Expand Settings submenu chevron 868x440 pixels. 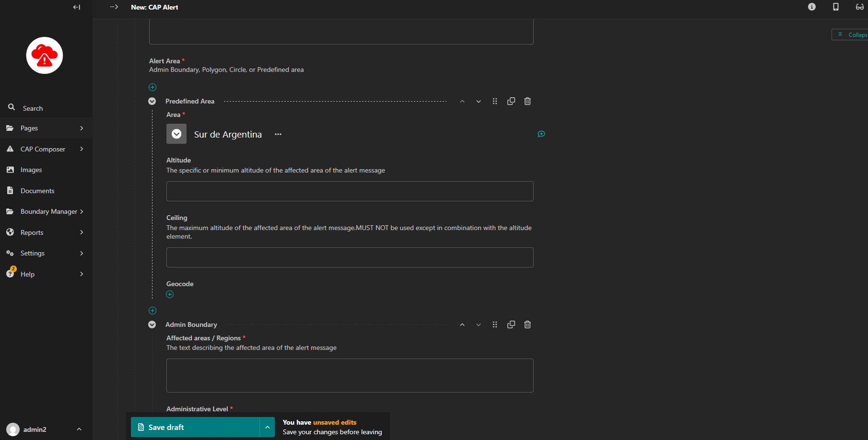coord(82,253)
